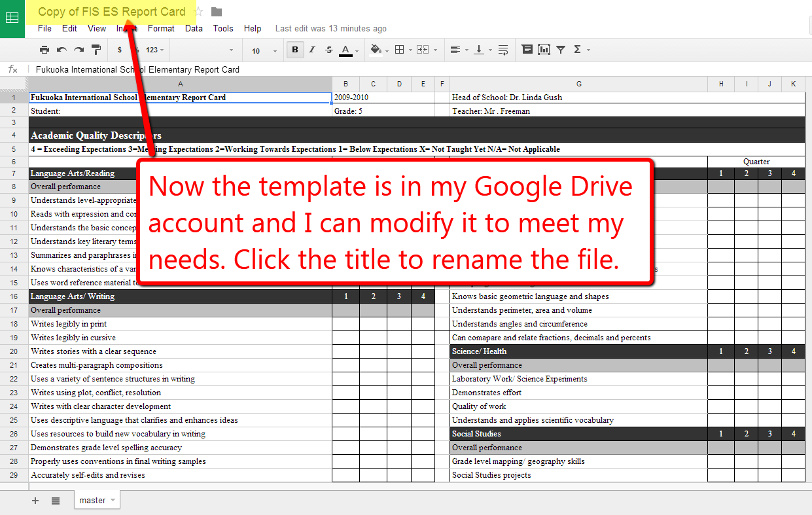812x515 pixels.
Task: Click the title to rename the file
Action: click(112, 12)
